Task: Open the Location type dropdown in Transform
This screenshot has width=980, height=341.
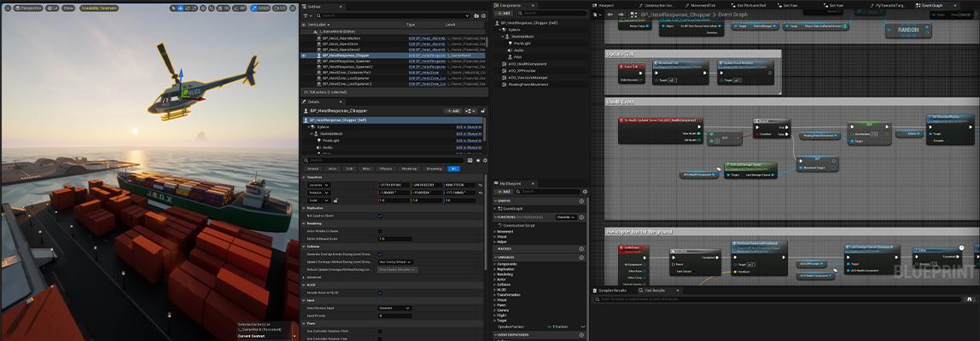Action: 319,185
